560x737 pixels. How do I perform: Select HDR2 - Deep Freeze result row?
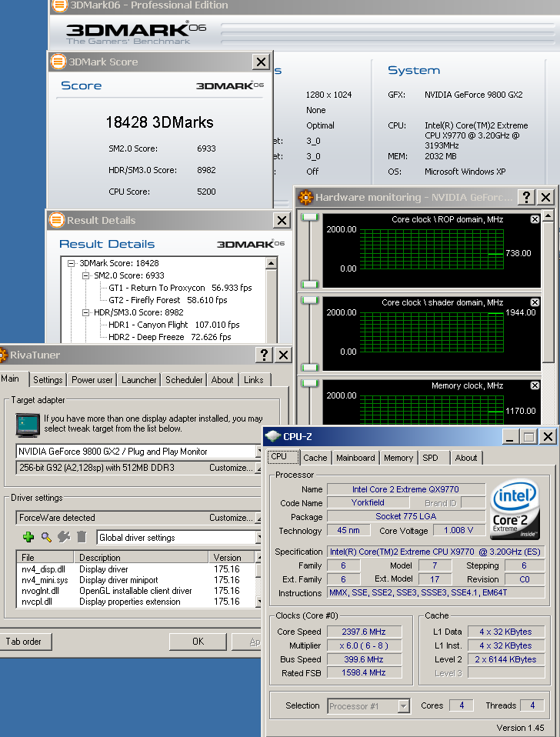pos(169,336)
